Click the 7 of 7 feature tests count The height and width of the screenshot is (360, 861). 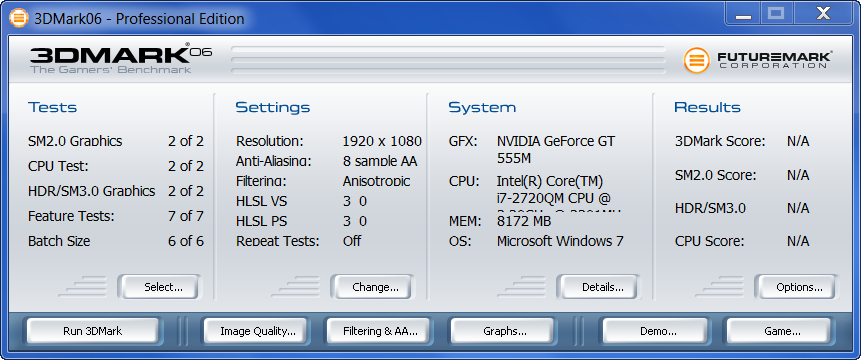pos(186,216)
